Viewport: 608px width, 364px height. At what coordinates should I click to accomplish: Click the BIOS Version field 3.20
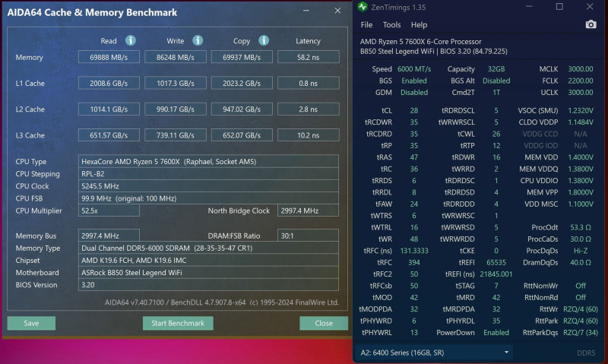tap(208, 284)
